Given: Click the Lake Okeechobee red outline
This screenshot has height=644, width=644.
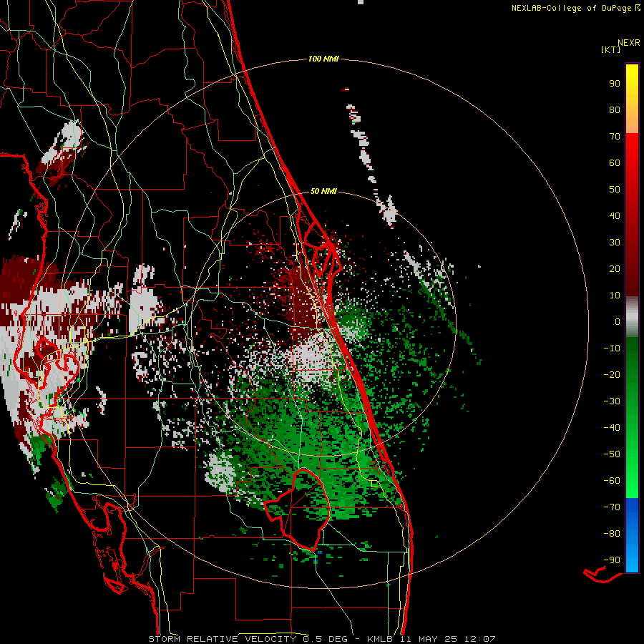Looking at the screenshot, I should click(x=297, y=509).
